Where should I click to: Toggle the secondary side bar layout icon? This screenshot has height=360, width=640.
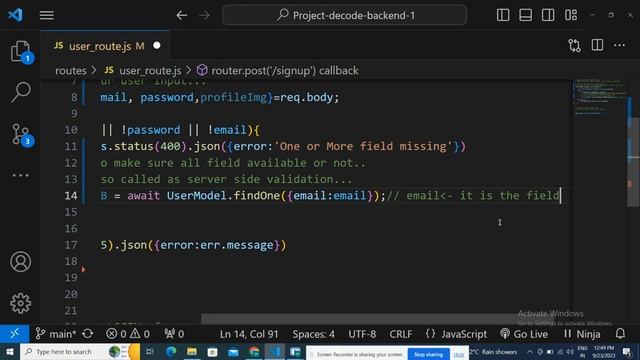coord(548,15)
